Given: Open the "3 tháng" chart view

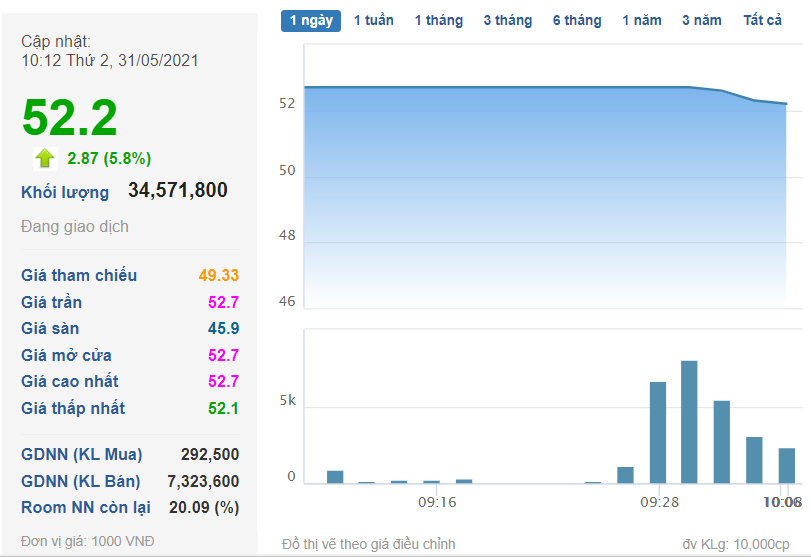Looking at the screenshot, I should click(507, 20).
